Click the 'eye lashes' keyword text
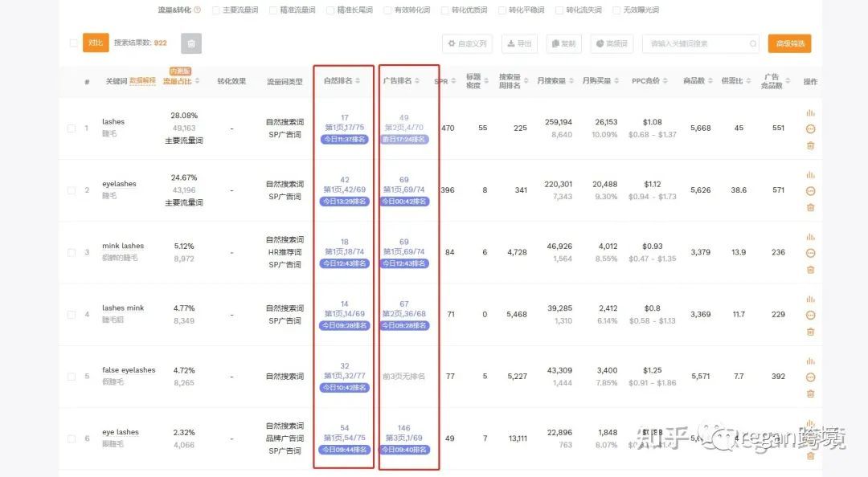This screenshot has width=868, height=477. (120, 431)
